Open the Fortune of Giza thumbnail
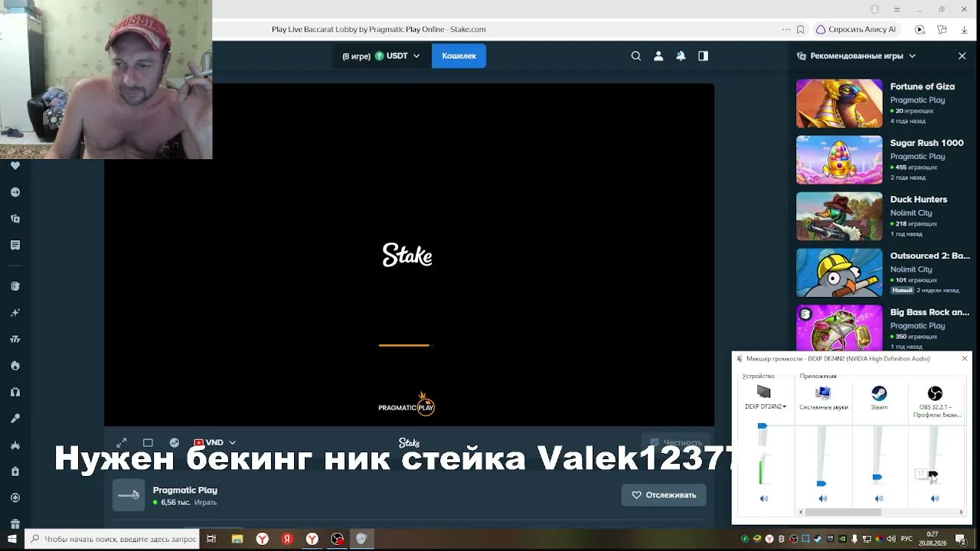The image size is (980, 551). pyautogui.click(x=839, y=103)
